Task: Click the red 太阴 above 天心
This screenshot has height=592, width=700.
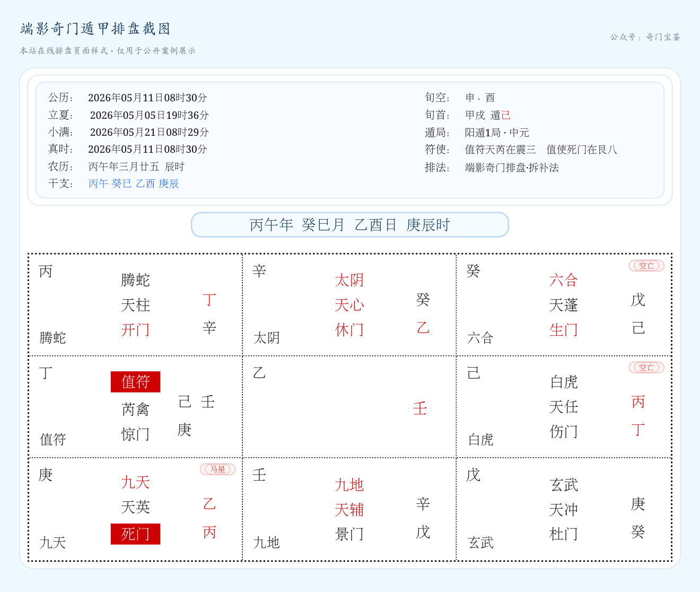Action: click(x=349, y=280)
